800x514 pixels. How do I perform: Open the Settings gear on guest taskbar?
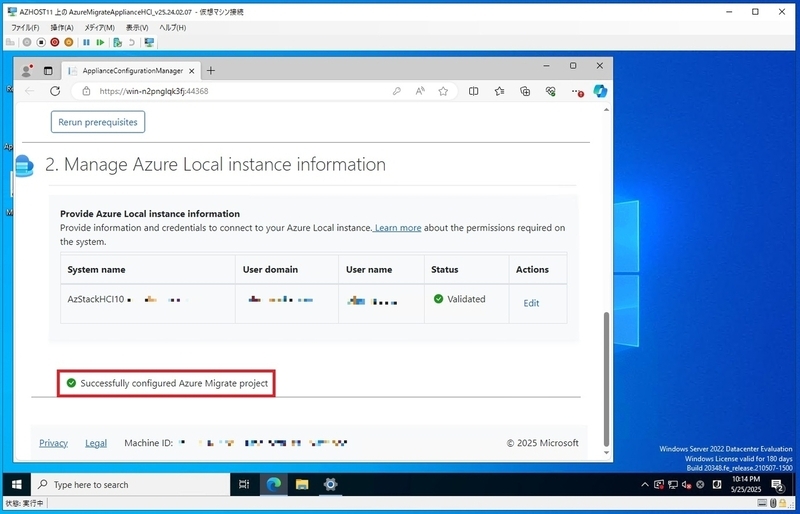[330, 484]
